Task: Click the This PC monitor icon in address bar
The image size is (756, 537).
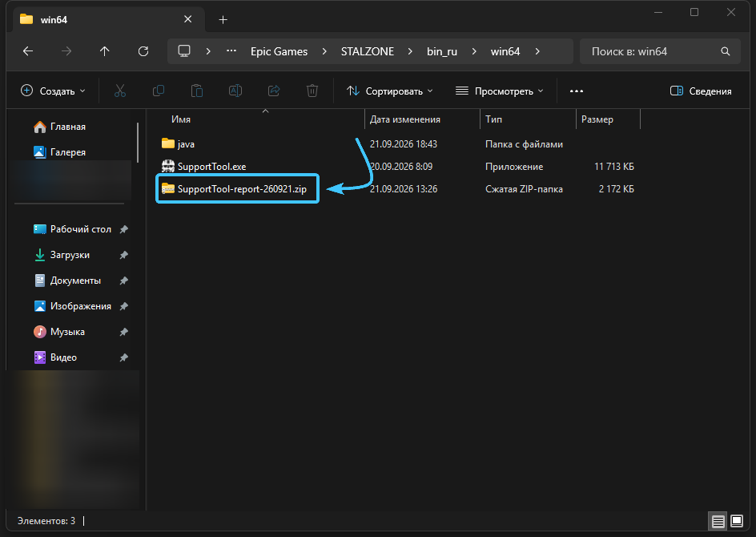Action: pos(184,51)
